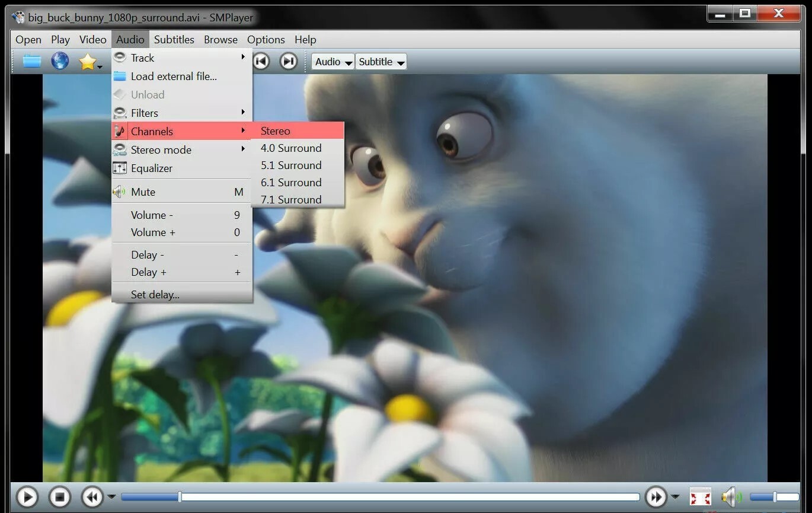Choose Load external file... entry
This screenshot has height=513, width=812.
pos(182,76)
